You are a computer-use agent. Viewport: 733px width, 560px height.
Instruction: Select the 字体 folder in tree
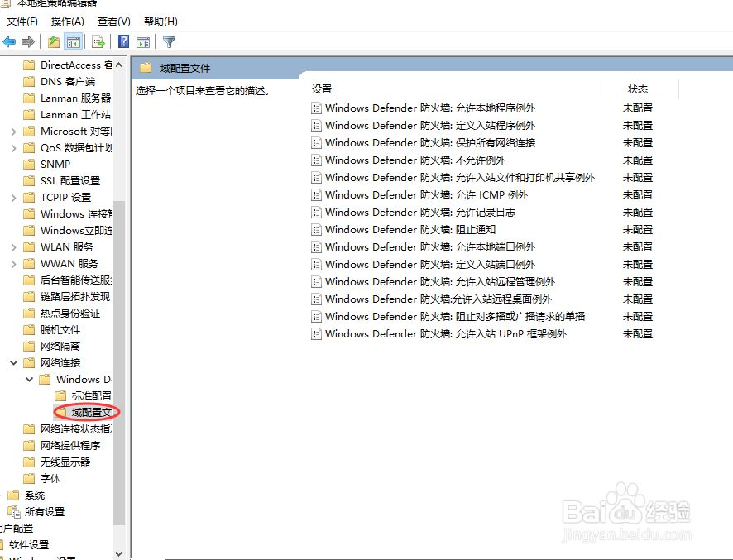[41, 479]
